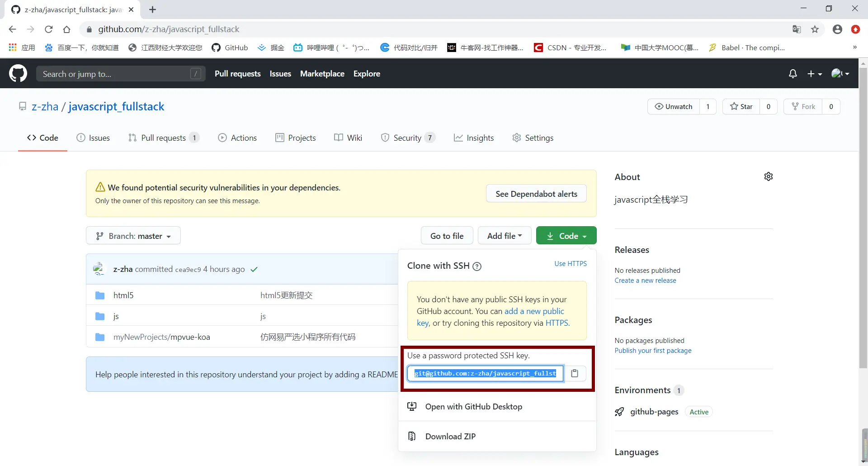Click See Dependabot alerts button
868x466 pixels.
click(536, 194)
